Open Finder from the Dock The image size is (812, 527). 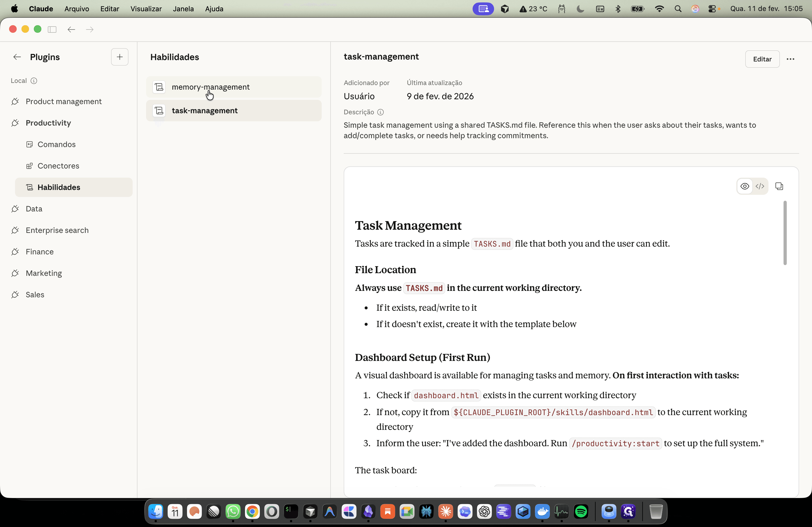tap(156, 511)
